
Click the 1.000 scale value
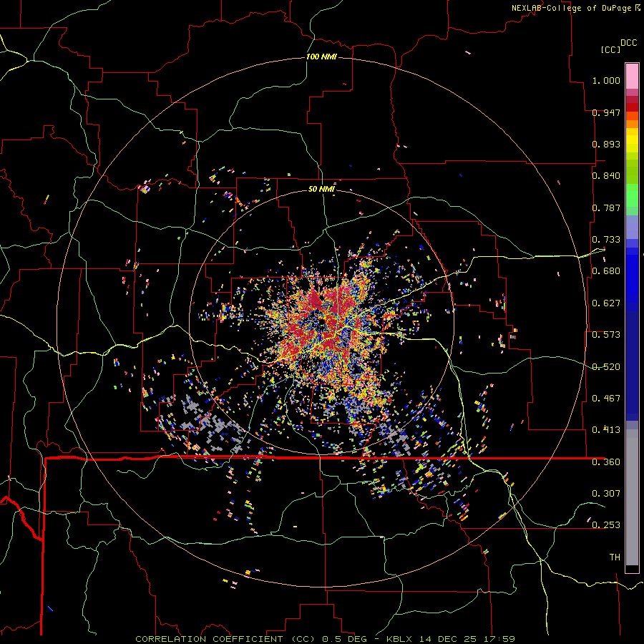pyautogui.click(x=606, y=80)
